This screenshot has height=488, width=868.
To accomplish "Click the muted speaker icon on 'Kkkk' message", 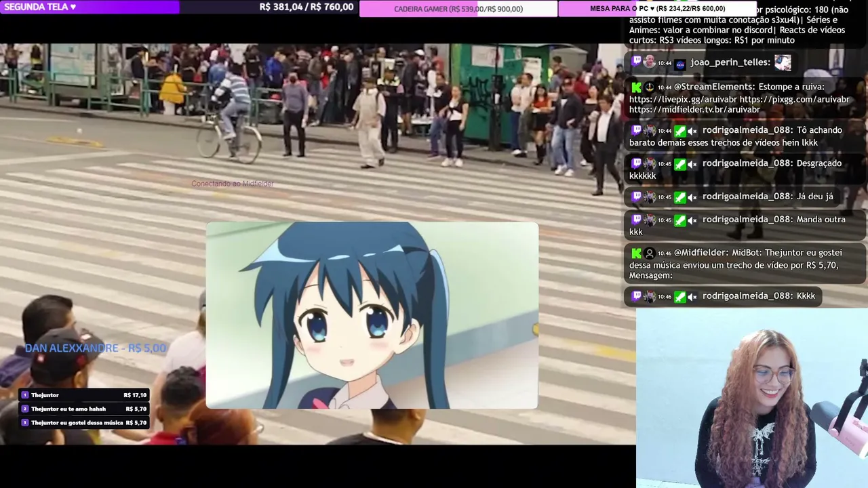I will click(692, 297).
